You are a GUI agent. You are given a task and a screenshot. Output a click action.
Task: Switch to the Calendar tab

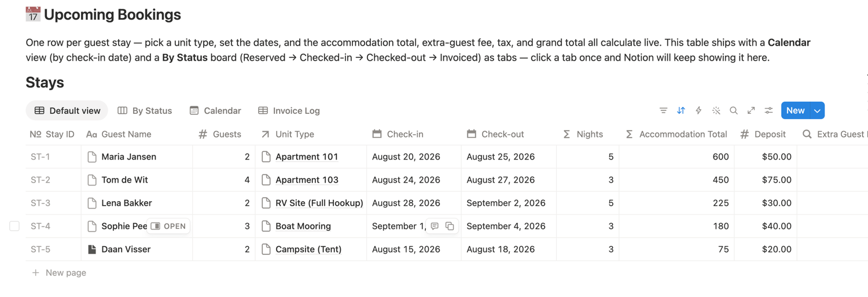click(215, 110)
